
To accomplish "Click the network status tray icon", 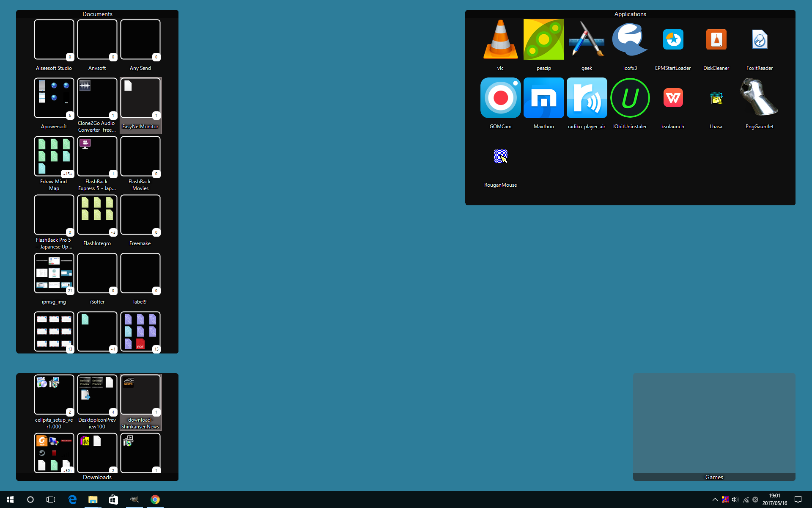I will pos(746,499).
